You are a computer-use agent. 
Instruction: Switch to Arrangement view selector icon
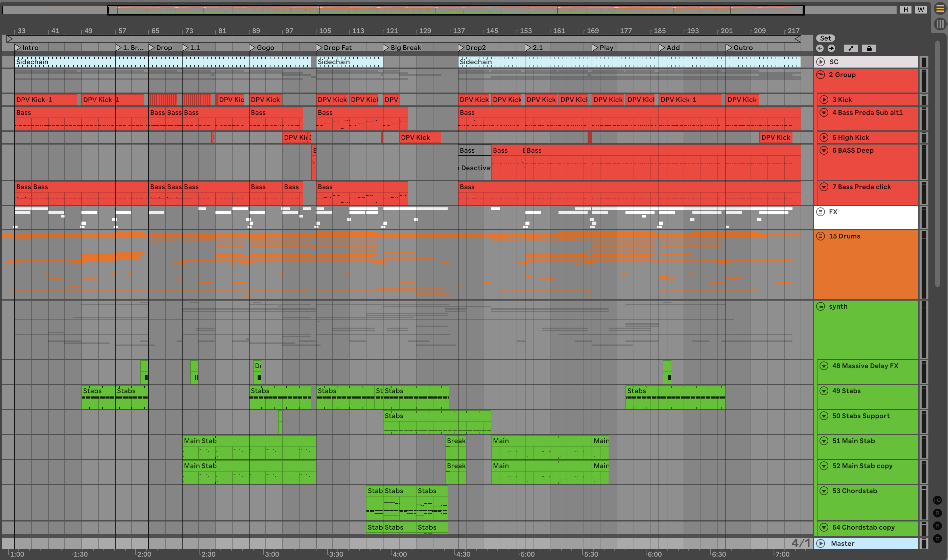point(940,8)
